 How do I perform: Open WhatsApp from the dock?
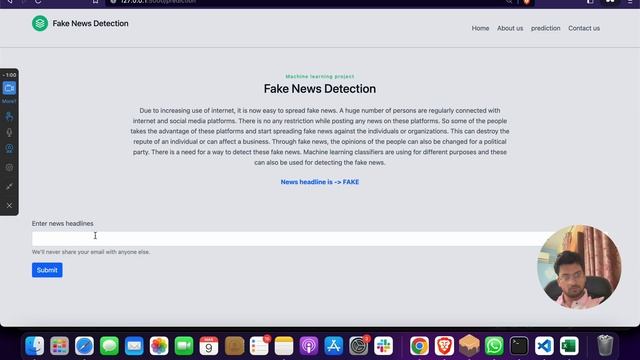tap(494, 346)
